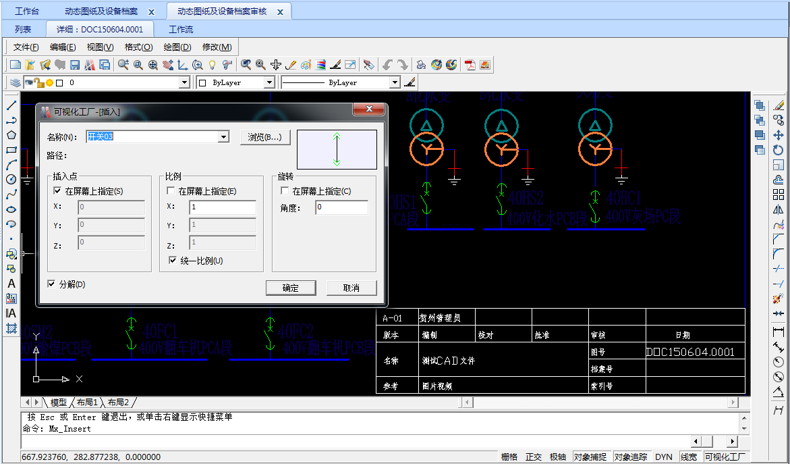Enable 在屏幕上指定(C) rotation checkbox
Screen dimensions: 790x464
coord(285,191)
